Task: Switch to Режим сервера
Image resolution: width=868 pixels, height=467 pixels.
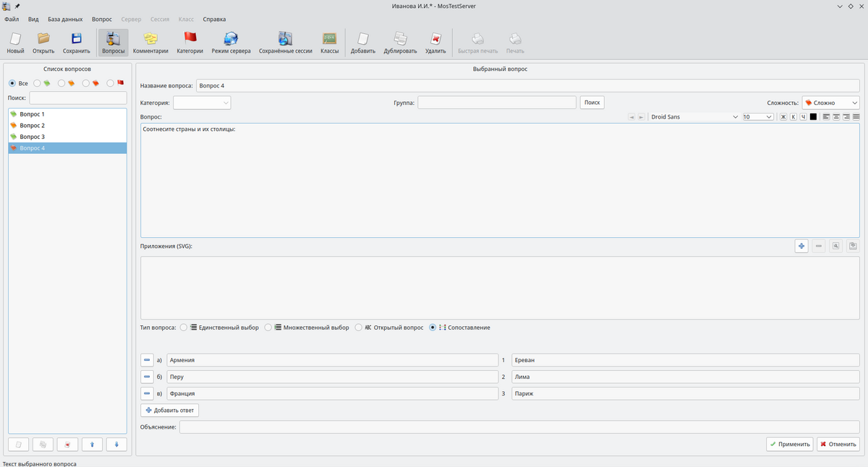Action: (231, 43)
